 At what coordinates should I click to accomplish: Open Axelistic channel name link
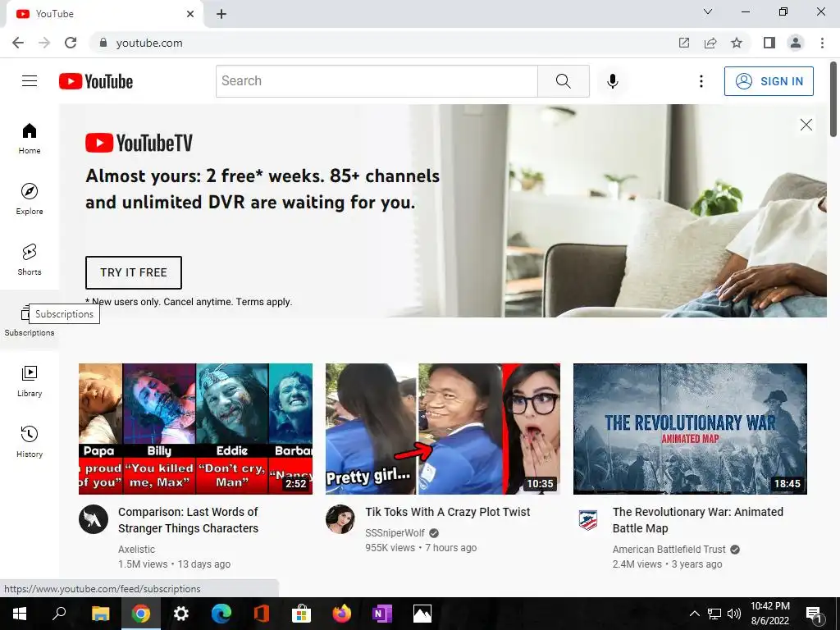click(137, 549)
